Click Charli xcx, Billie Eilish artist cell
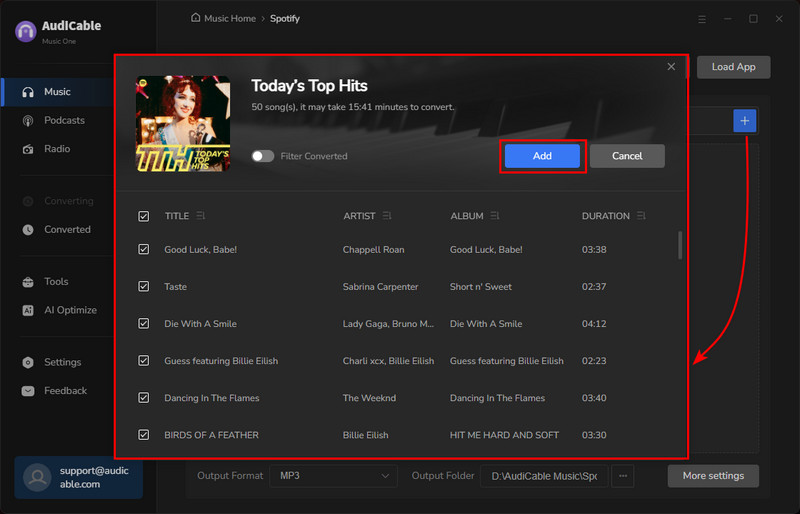Viewport: 800px width, 514px height. click(x=388, y=361)
